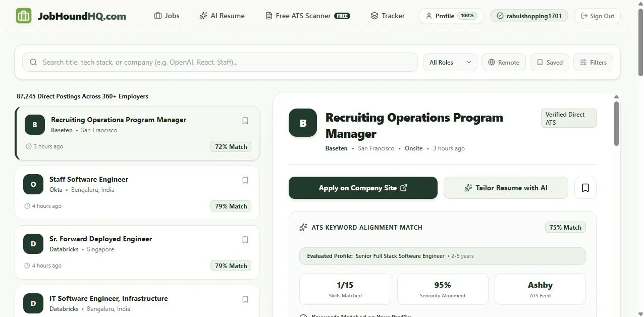The image size is (644, 317).
Task: Click Tailor Resume with AI
Action: [506, 188]
